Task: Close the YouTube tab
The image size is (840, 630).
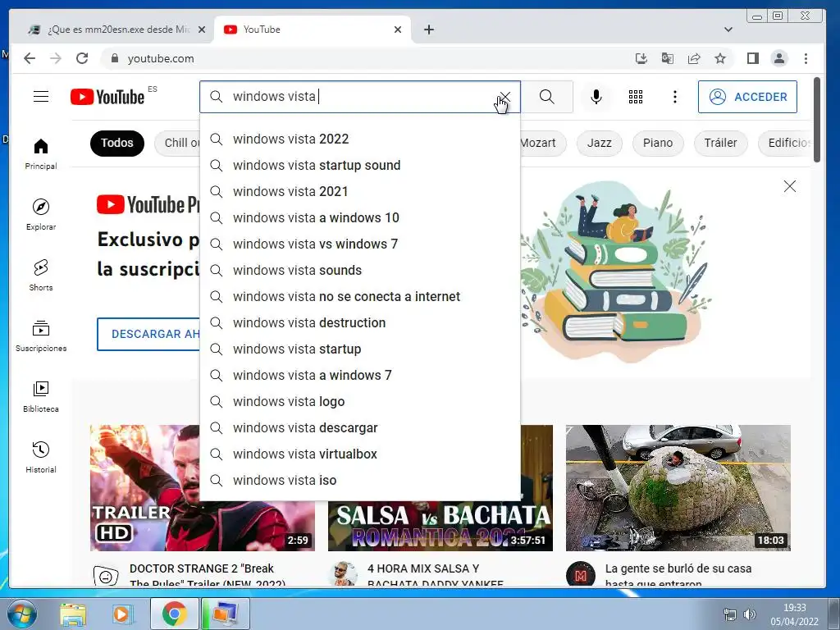Action: [x=398, y=30]
